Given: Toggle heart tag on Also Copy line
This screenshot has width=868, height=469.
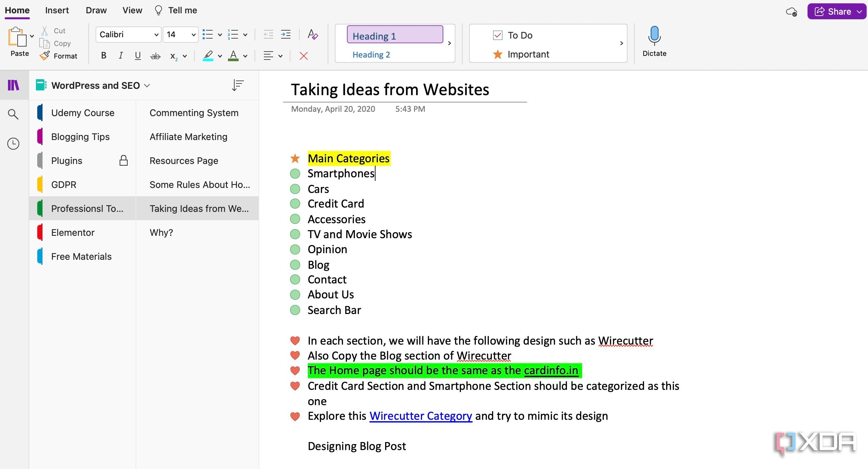Looking at the screenshot, I should click(295, 355).
